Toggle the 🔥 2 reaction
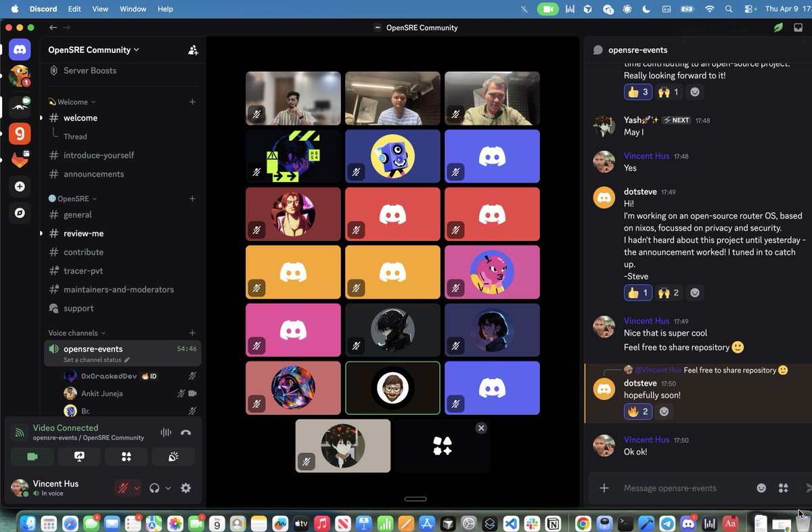Viewport: 812px width, 532px height. (x=638, y=412)
